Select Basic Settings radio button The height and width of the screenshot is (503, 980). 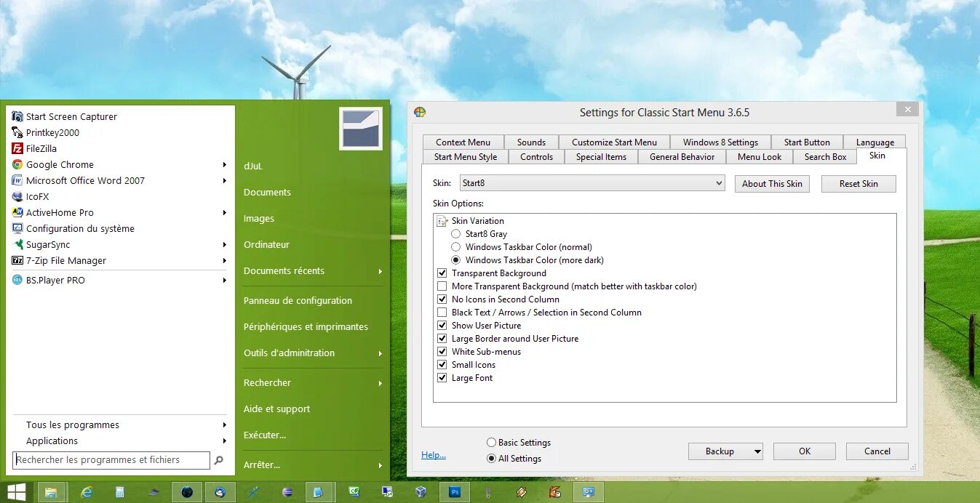492,443
